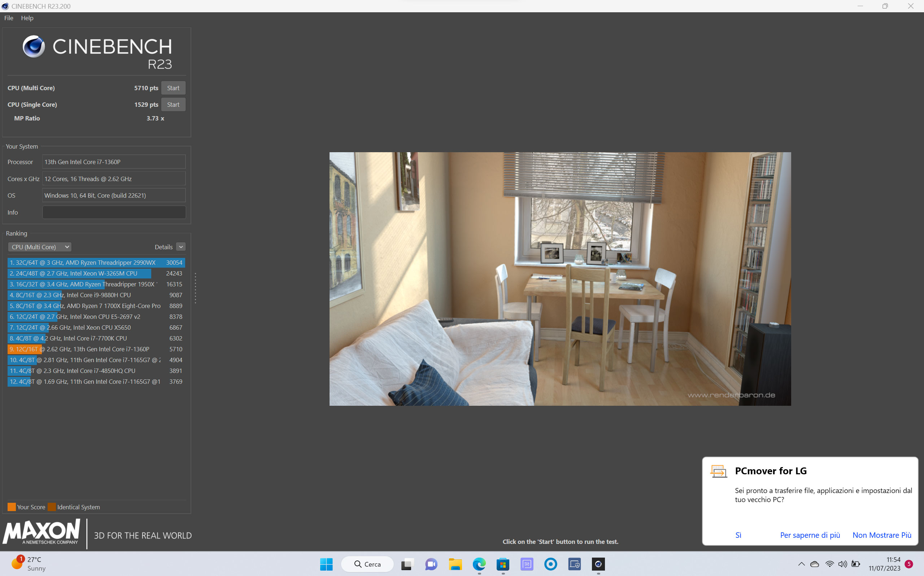Click the empty Info input field
This screenshot has height=576, width=924.
(114, 212)
